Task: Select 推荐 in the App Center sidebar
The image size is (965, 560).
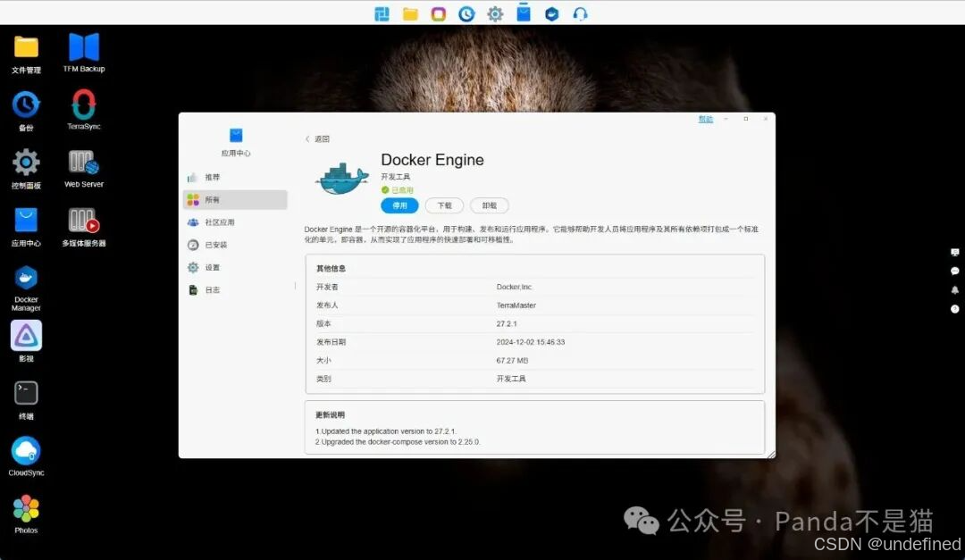Action: pyautogui.click(x=235, y=177)
